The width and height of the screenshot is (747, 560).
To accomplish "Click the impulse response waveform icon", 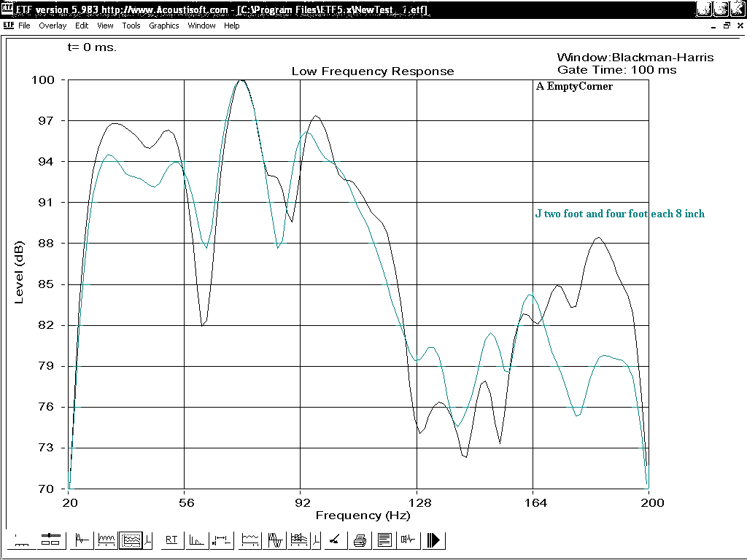I will click(82, 540).
